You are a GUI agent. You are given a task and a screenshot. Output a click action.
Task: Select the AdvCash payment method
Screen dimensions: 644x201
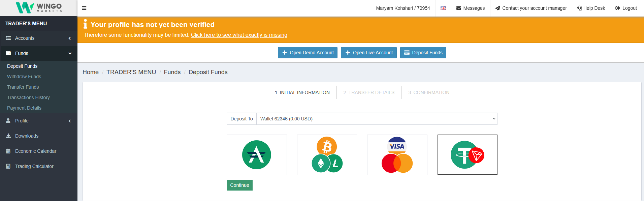coord(257,155)
